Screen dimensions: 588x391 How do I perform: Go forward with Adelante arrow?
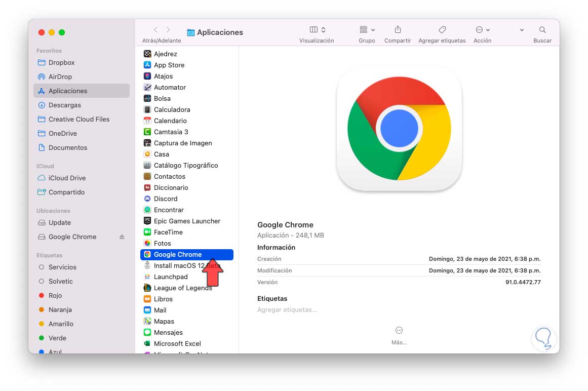pyautogui.click(x=168, y=29)
